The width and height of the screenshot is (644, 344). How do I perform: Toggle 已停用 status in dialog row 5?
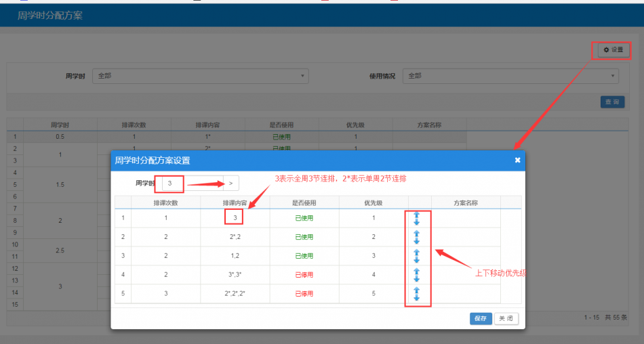tap(304, 294)
